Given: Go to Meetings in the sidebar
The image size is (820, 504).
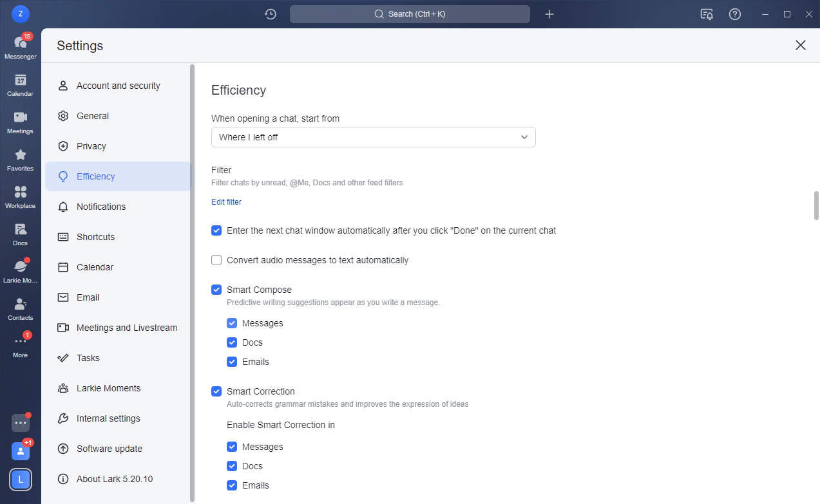Looking at the screenshot, I should [20, 122].
